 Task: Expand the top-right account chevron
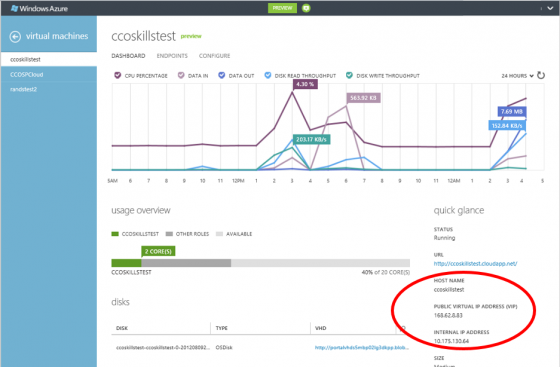[x=550, y=8]
